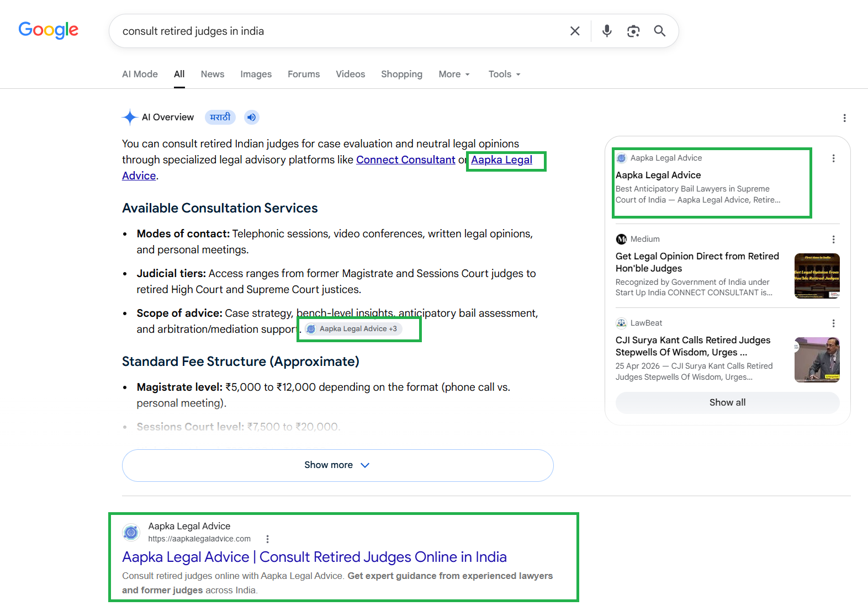Click Aapka Legal Advice favicon in search result
The image size is (868, 606).
[x=131, y=532]
